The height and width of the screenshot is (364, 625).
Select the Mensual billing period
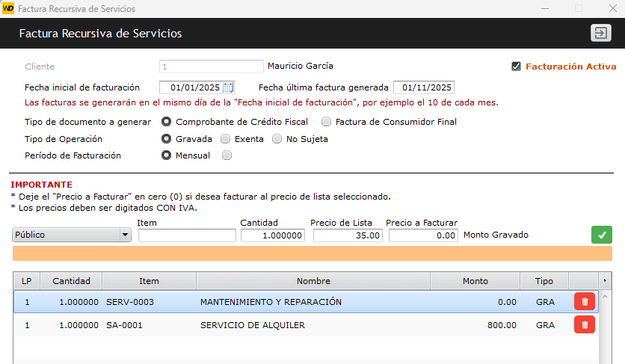[166, 155]
